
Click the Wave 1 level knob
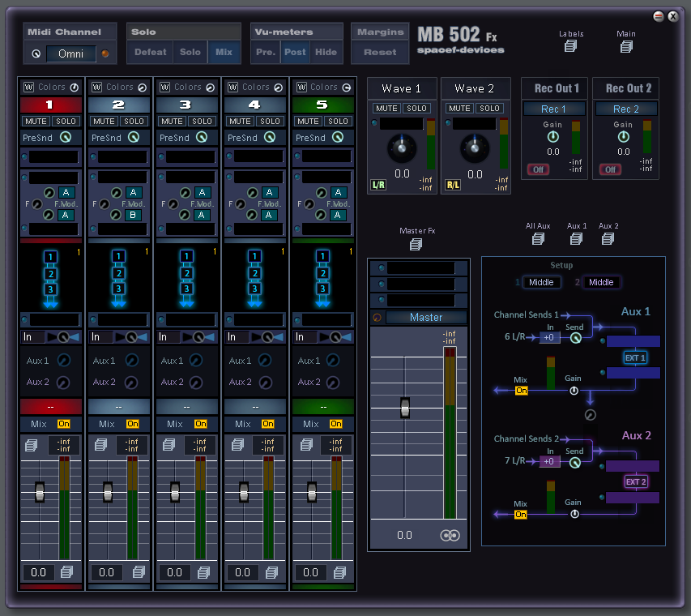tap(402, 148)
